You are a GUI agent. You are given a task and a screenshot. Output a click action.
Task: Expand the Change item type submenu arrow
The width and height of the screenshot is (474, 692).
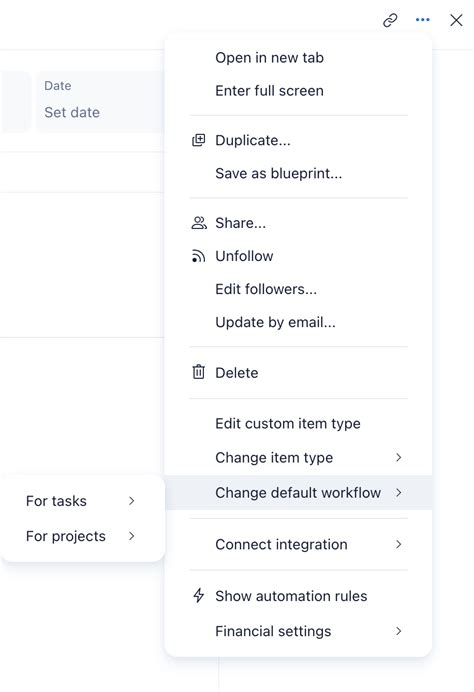click(x=399, y=457)
